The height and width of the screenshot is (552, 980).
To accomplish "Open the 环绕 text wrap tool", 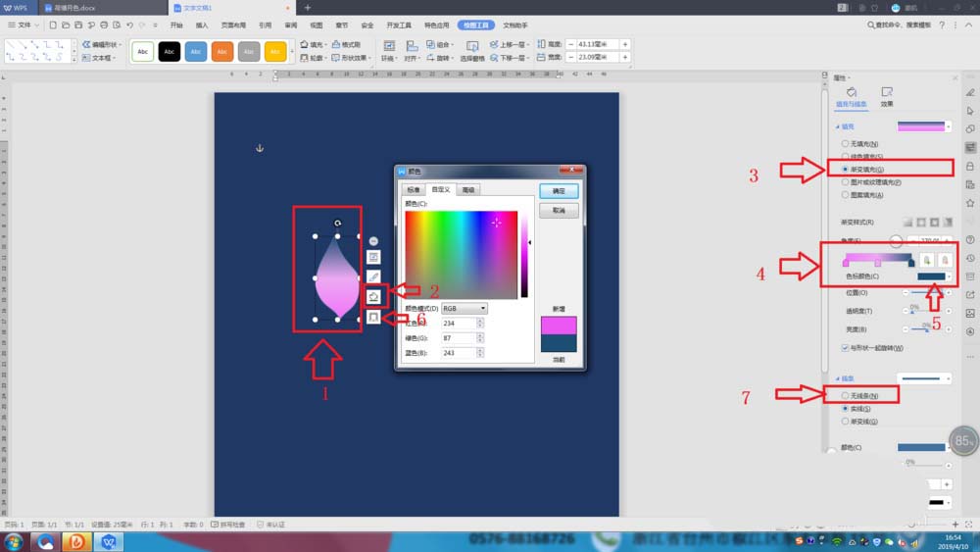I will click(x=389, y=51).
